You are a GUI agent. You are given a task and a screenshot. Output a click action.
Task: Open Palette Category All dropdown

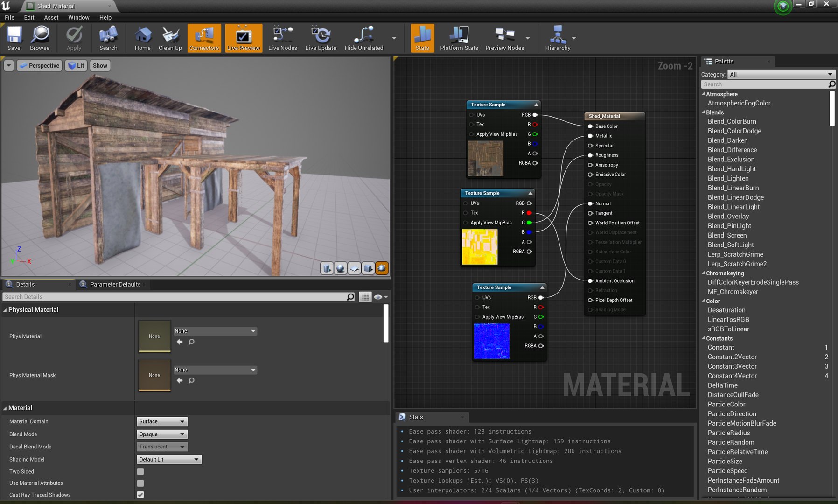782,74
